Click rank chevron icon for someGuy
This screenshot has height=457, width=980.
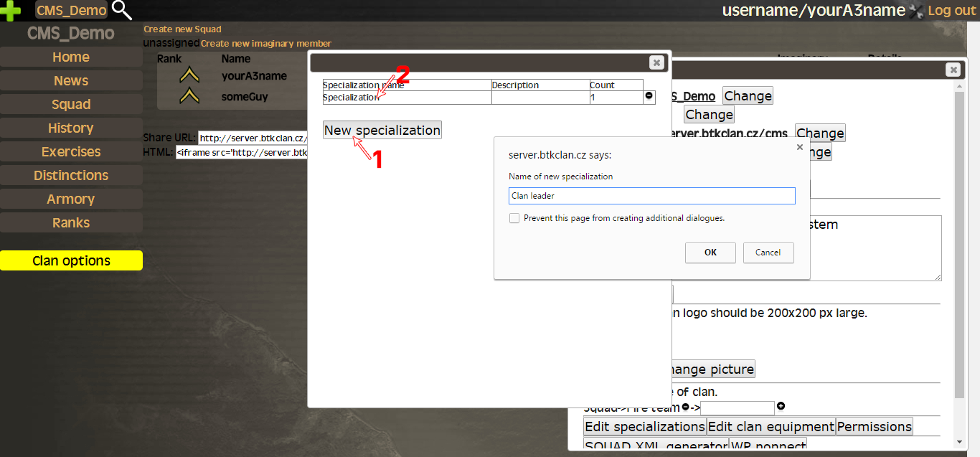(189, 95)
